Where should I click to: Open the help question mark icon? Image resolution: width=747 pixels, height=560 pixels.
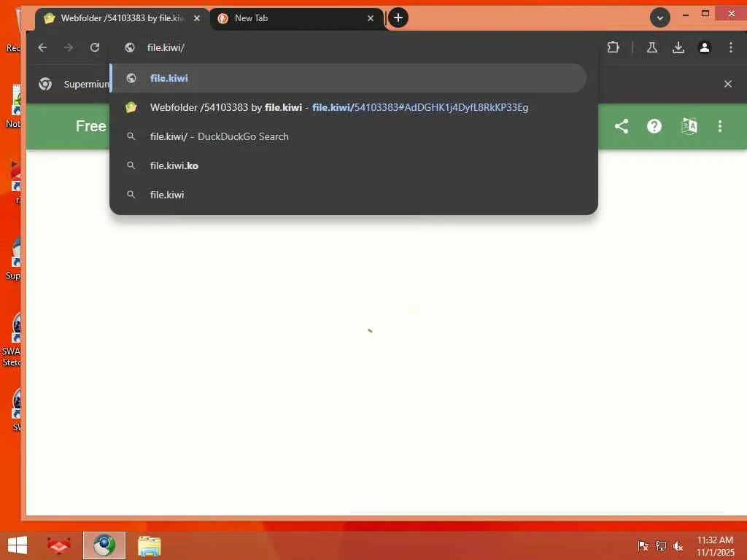(x=654, y=126)
